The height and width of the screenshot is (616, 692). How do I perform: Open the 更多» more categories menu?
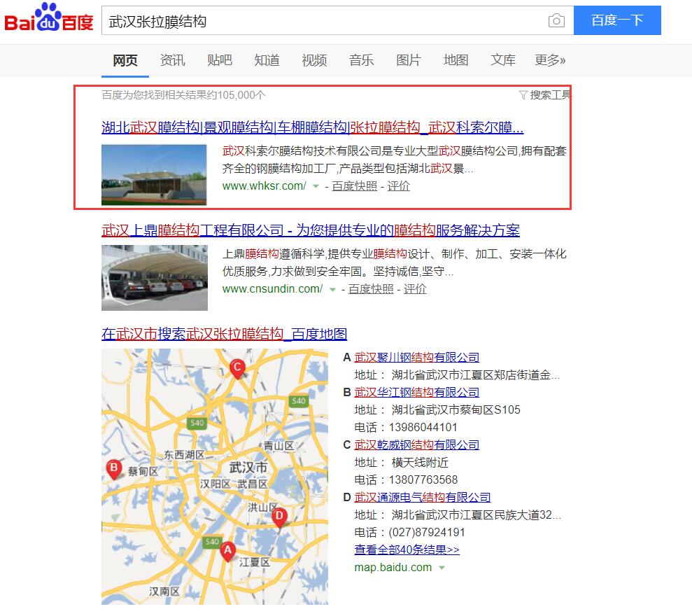pyautogui.click(x=550, y=60)
